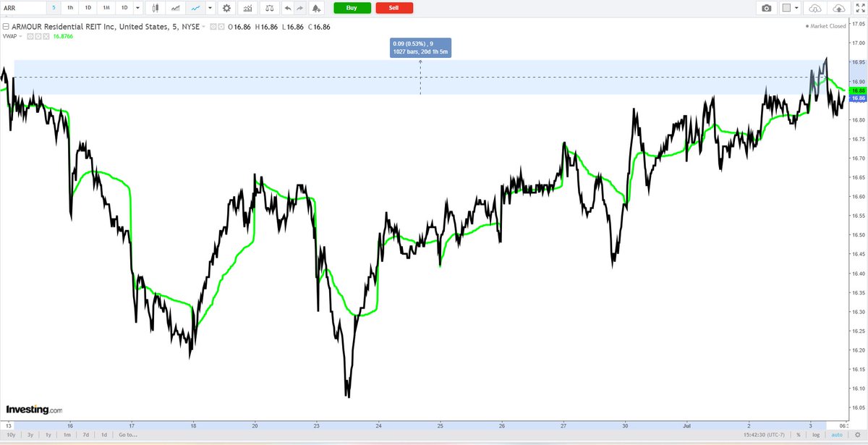The height and width of the screenshot is (445, 868).
Task: Toggle auto scaling on the price axis
Action: [x=838, y=435]
